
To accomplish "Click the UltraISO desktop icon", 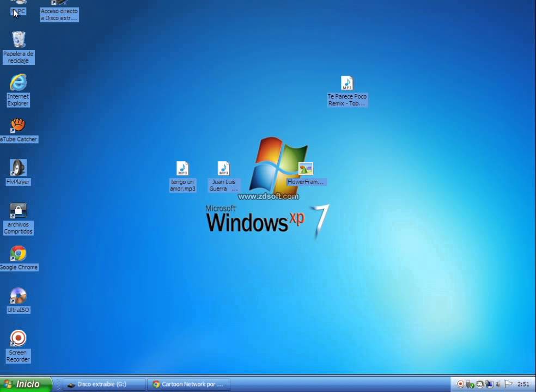I will (18, 296).
